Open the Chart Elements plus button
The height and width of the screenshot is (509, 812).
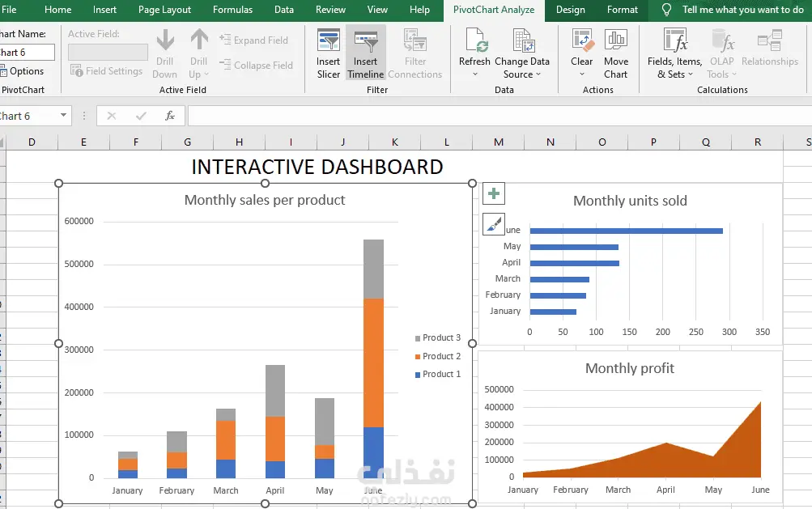494,193
